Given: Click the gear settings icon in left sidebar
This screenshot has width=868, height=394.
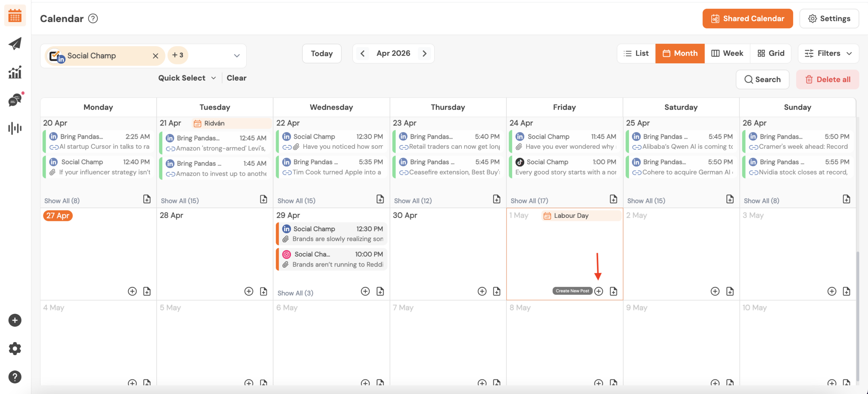Looking at the screenshot, I should click(15, 348).
